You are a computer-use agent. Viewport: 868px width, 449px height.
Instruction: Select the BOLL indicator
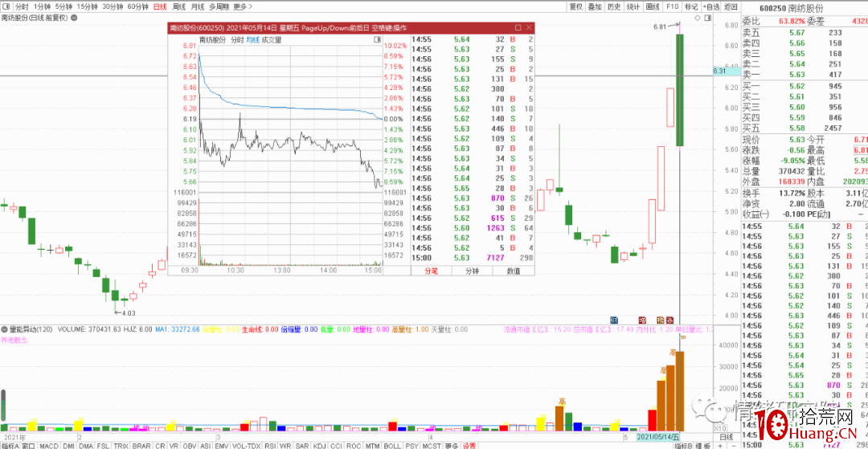(392, 445)
